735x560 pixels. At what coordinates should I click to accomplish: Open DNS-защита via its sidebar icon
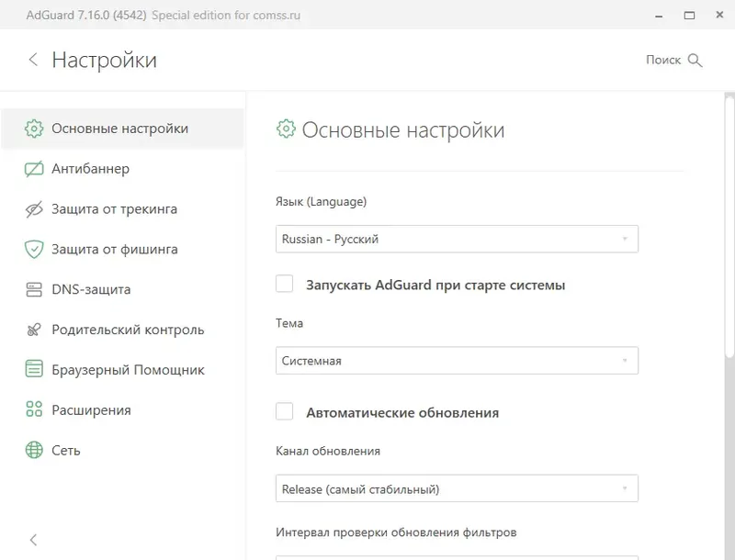(x=34, y=289)
